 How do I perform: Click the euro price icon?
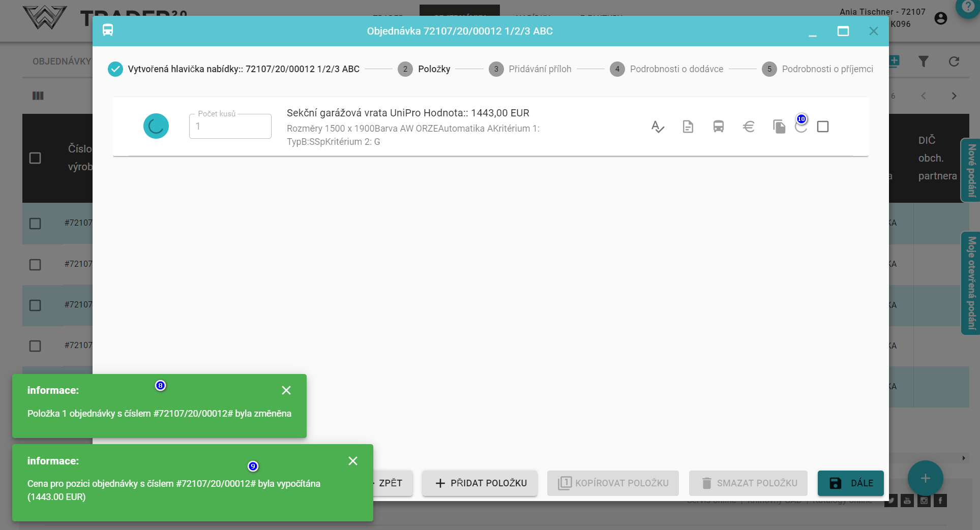(749, 127)
